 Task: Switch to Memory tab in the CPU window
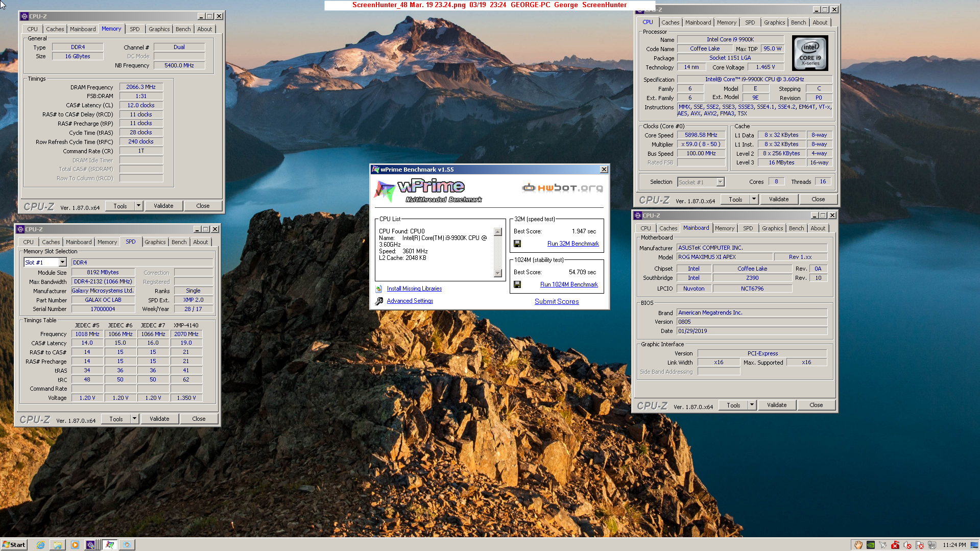[x=726, y=22]
